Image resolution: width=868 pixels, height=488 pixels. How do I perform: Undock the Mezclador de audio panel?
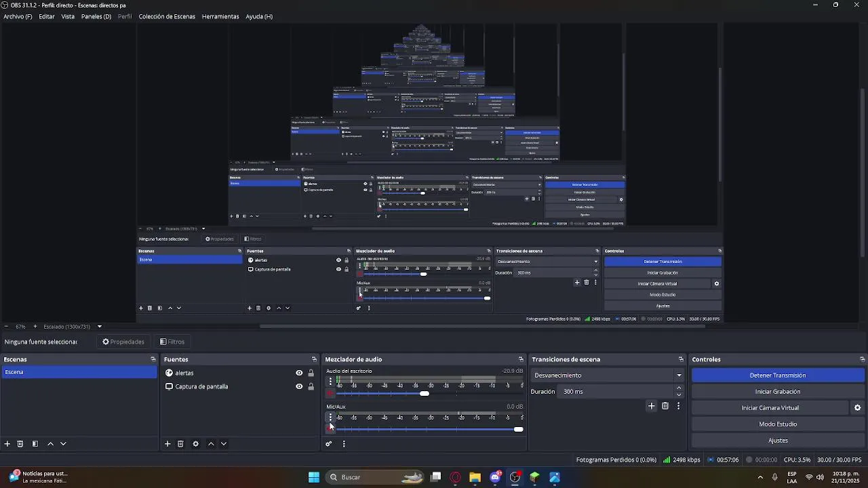[521, 359]
